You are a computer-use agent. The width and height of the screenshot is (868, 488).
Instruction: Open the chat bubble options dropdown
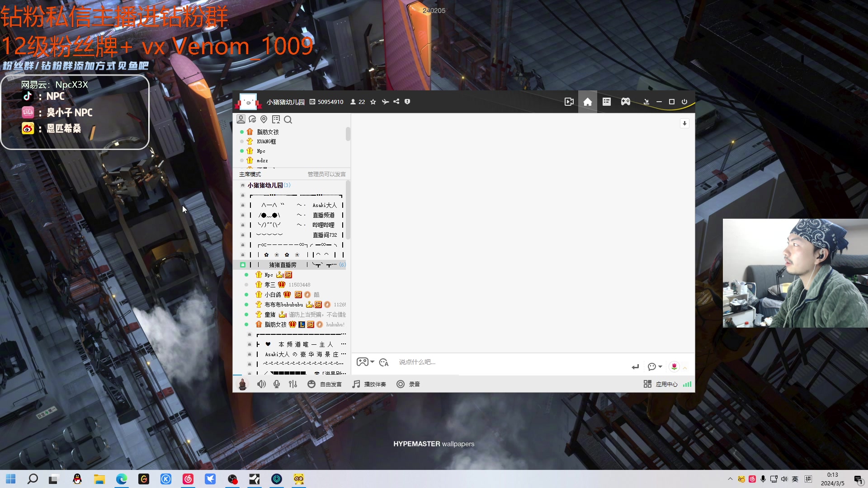coord(655,367)
